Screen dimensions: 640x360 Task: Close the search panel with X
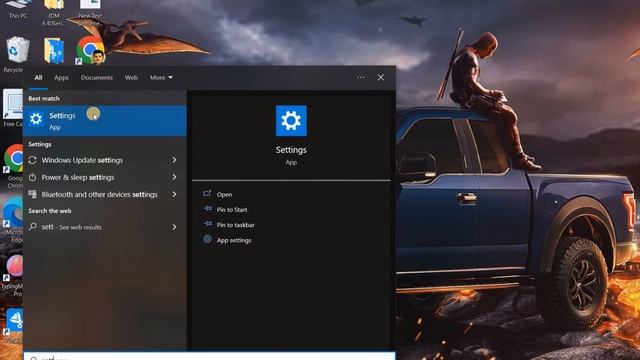[x=381, y=77]
